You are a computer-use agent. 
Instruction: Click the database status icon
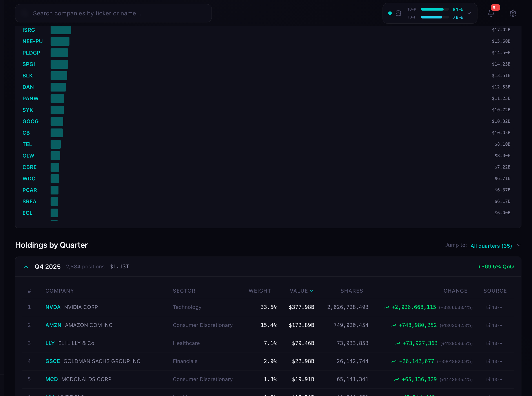(x=398, y=13)
